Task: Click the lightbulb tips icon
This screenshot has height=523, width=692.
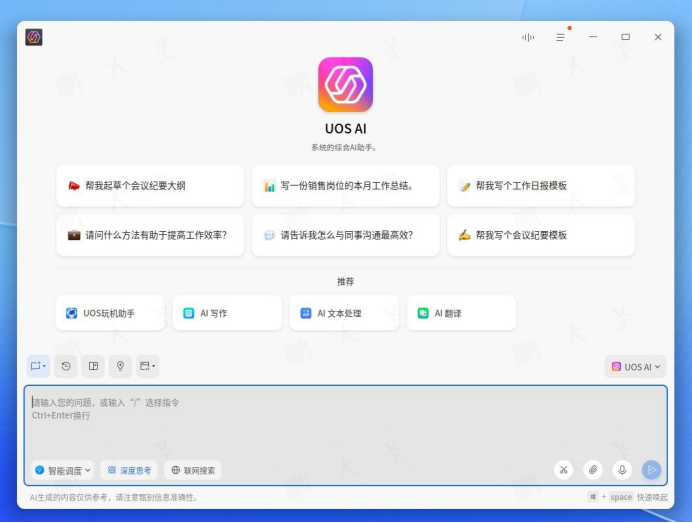Action: pos(120,366)
